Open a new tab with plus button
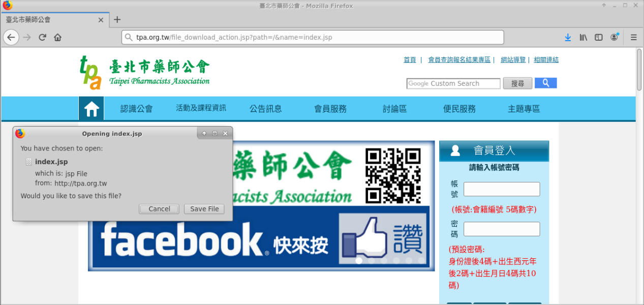 (x=117, y=20)
